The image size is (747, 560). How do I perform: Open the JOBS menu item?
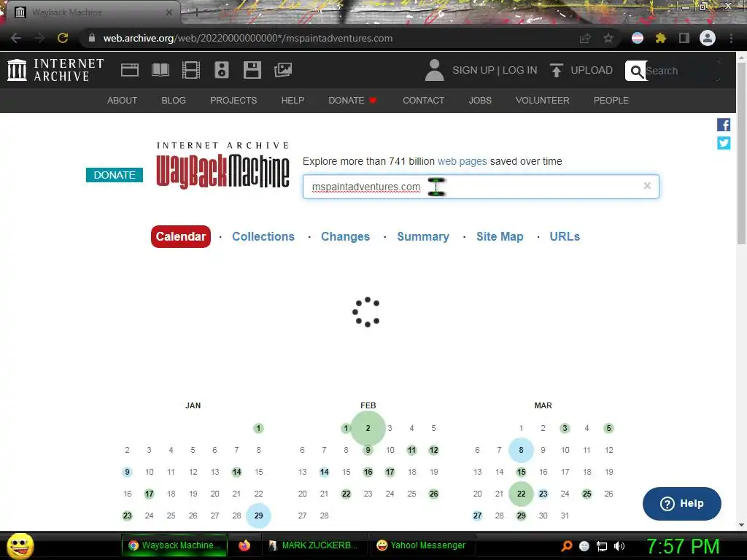coord(480,101)
